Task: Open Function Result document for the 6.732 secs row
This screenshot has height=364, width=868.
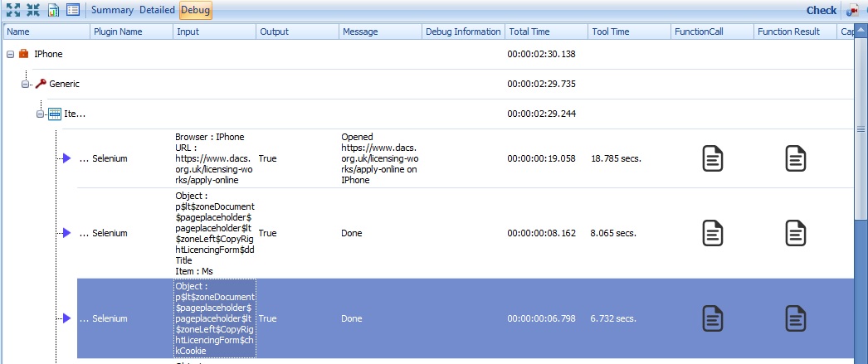Action: [796, 318]
